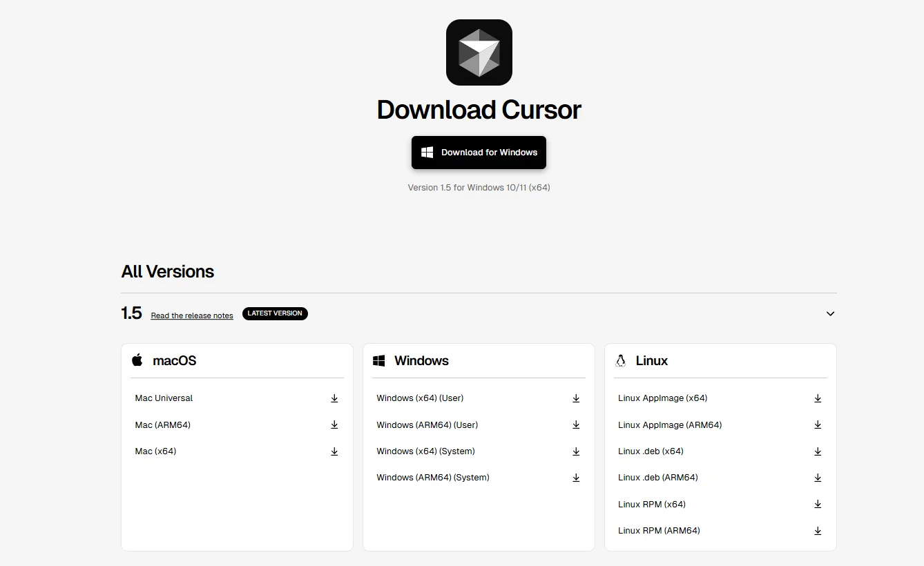Select the Mac (x64) text
This screenshot has height=566, width=924.
pyautogui.click(x=155, y=451)
